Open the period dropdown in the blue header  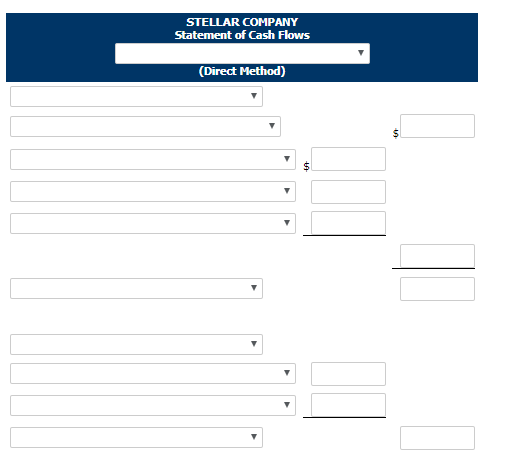pos(242,53)
